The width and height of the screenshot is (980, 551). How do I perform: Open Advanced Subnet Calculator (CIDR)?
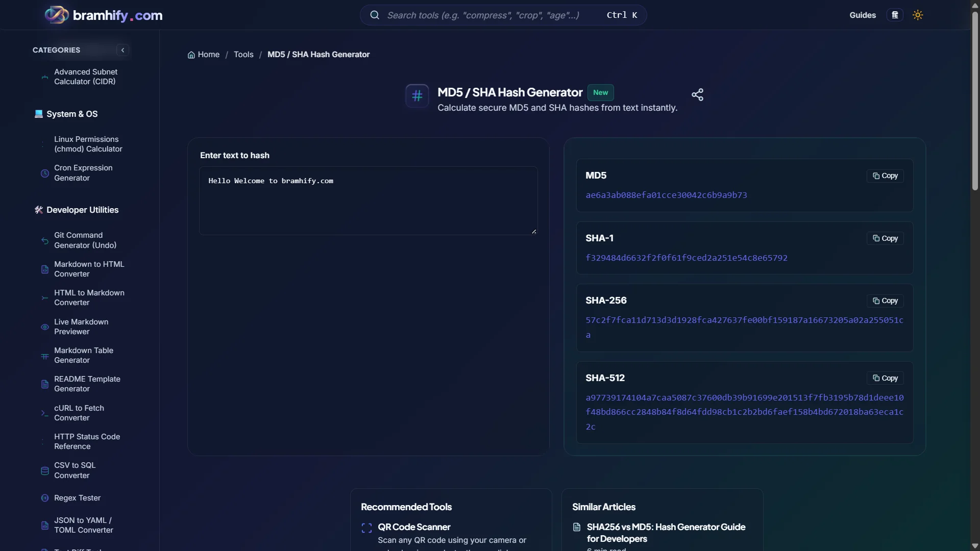click(86, 77)
